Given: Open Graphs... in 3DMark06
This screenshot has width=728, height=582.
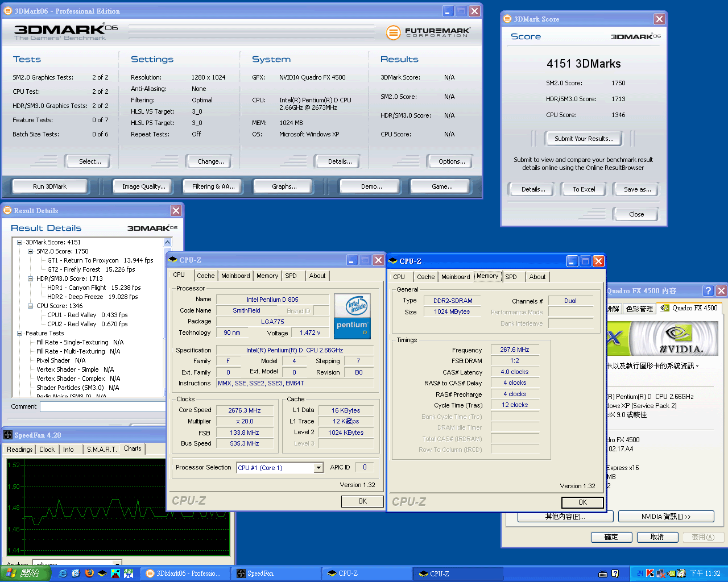Looking at the screenshot, I should pyautogui.click(x=284, y=186).
